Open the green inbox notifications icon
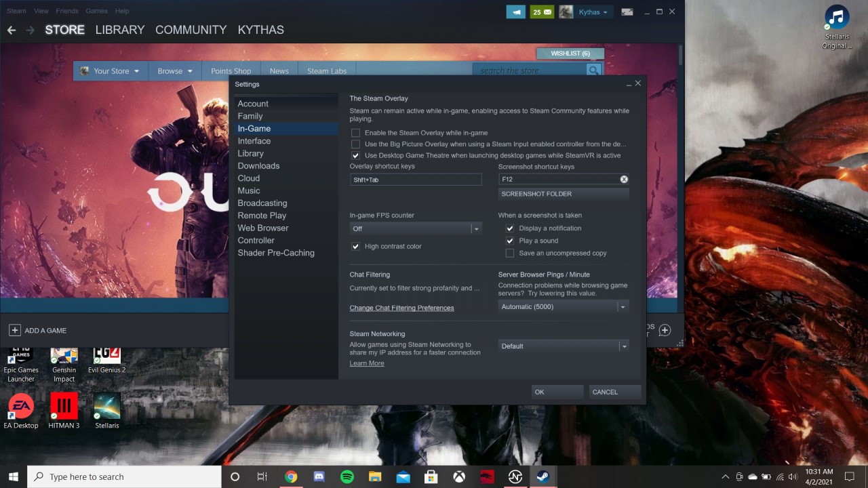868x488 pixels. click(x=542, y=12)
